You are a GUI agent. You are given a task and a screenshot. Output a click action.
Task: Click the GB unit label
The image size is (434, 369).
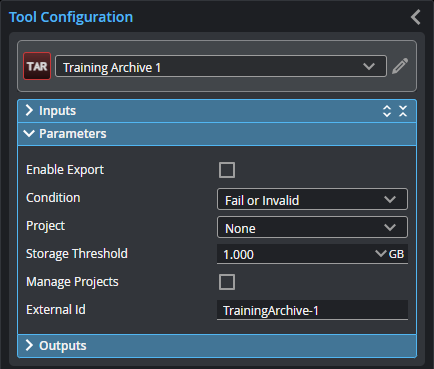tap(396, 254)
